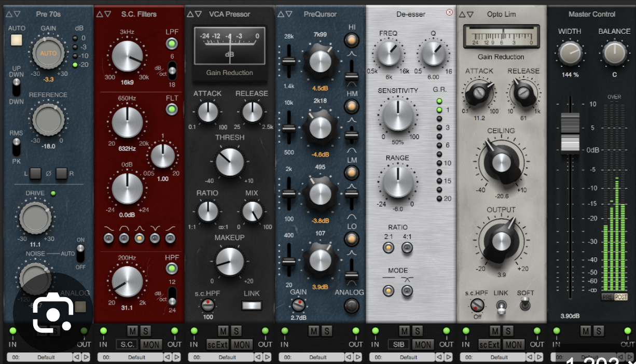Click the OUT LED of Opto Lim
This screenshot has width=636, height=364.
(537, 331)
